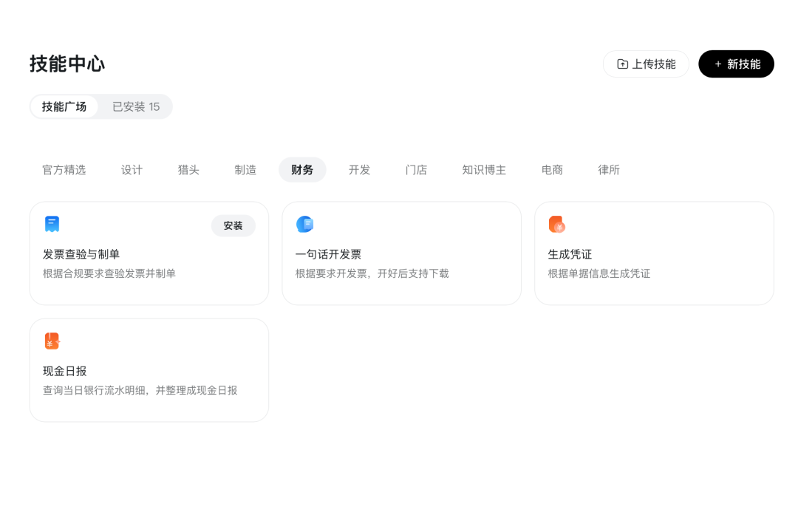The height and width of the screenshot is (532, 798).
Task: Show skills under 制造 category
Action: (245, 170)
